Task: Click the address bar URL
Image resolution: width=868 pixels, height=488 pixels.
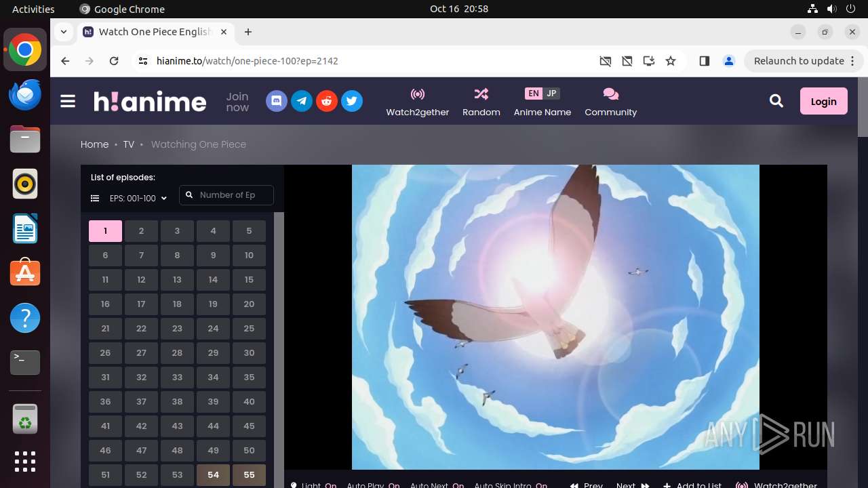Action: click(248, 61)
